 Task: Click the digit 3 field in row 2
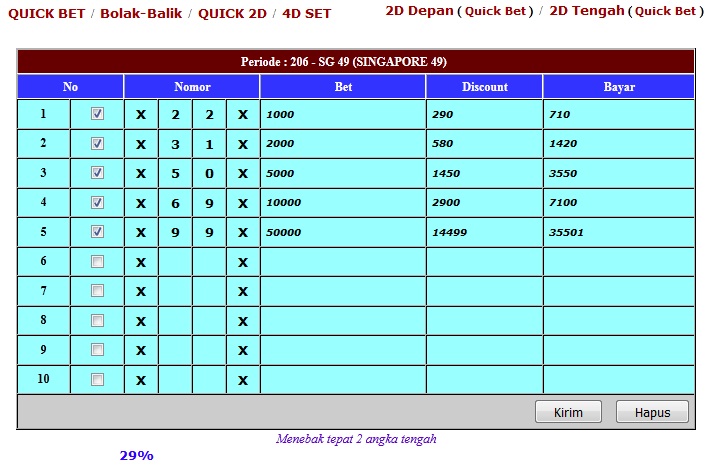tap(175, 144)
